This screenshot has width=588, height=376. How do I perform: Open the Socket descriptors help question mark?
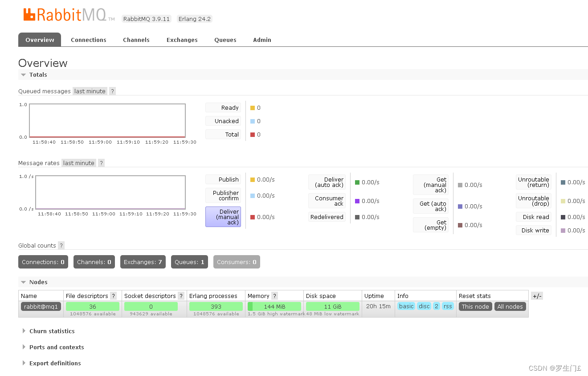(x=181, y=296)
